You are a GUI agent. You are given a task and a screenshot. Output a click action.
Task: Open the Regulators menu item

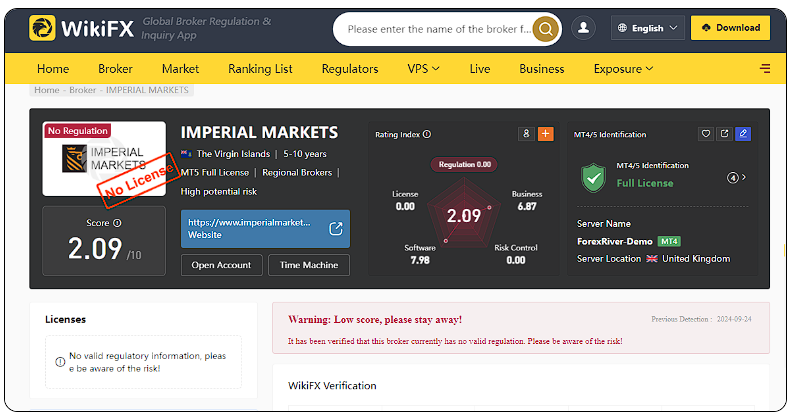tap(350, 68)
